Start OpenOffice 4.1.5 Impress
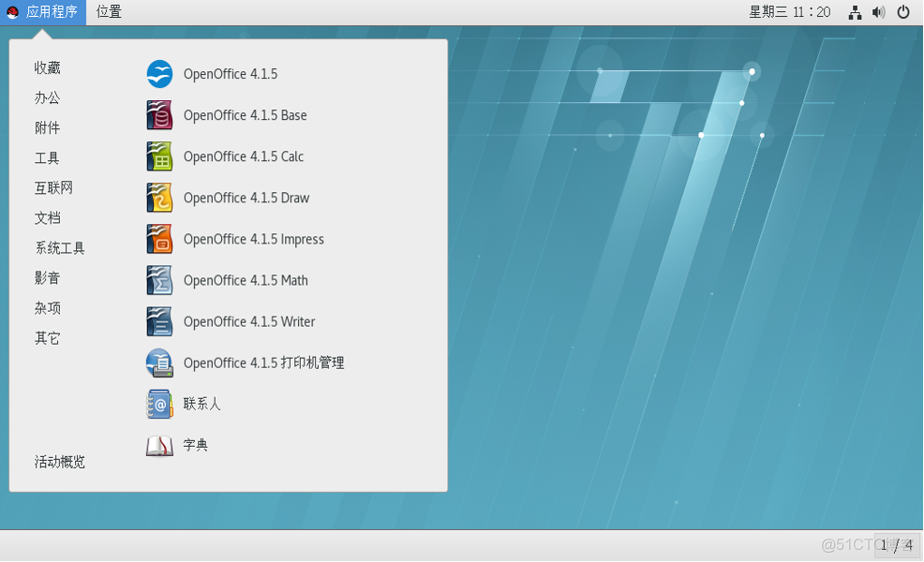 click(x=253, y=239)
